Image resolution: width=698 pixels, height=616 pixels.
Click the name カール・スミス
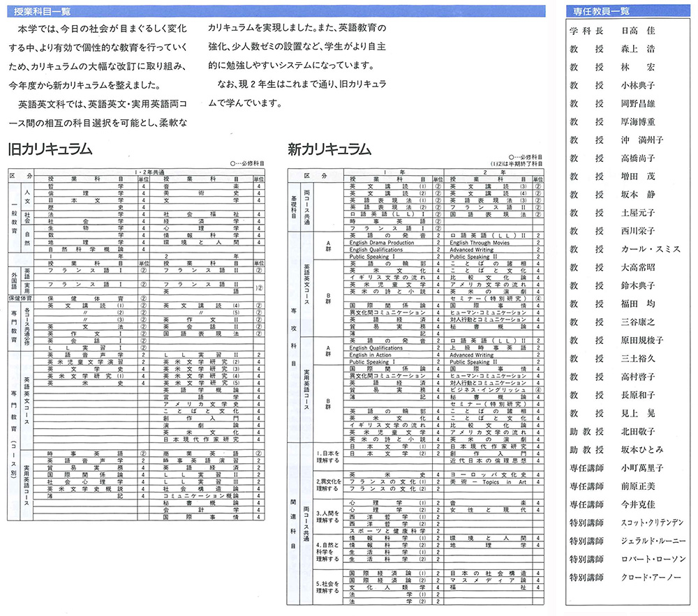pos(651,250)
